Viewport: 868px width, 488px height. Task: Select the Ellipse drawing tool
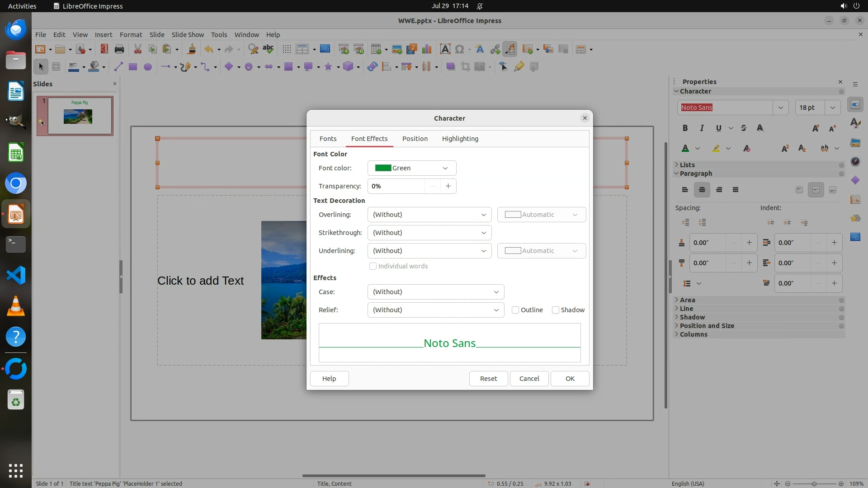click(147, 67)
